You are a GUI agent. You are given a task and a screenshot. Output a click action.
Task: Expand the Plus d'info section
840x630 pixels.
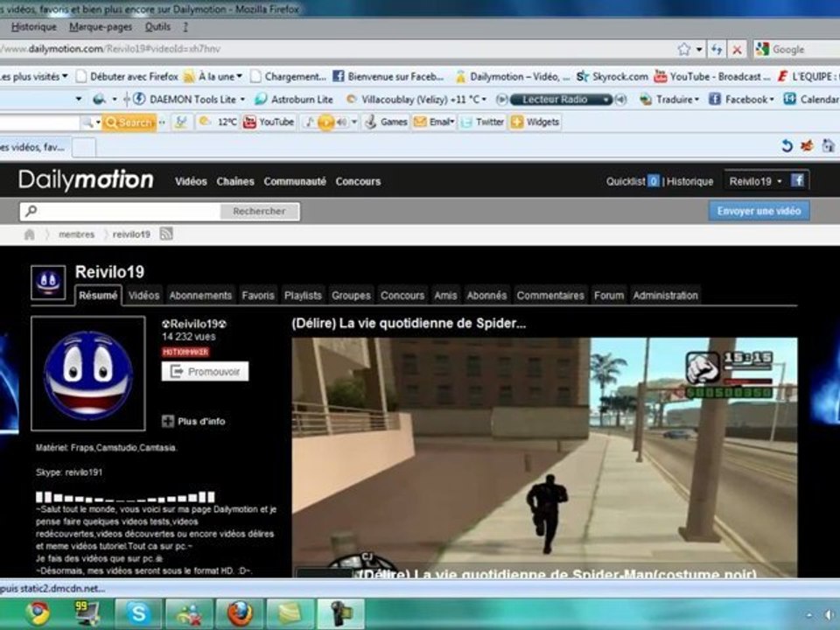[x=193, y=421]
